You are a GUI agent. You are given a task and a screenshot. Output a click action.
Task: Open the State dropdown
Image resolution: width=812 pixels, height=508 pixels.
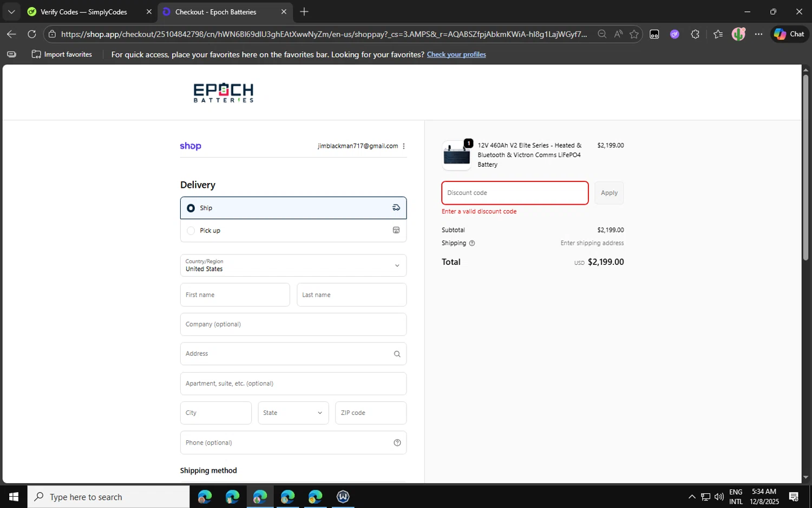point(293,413)
